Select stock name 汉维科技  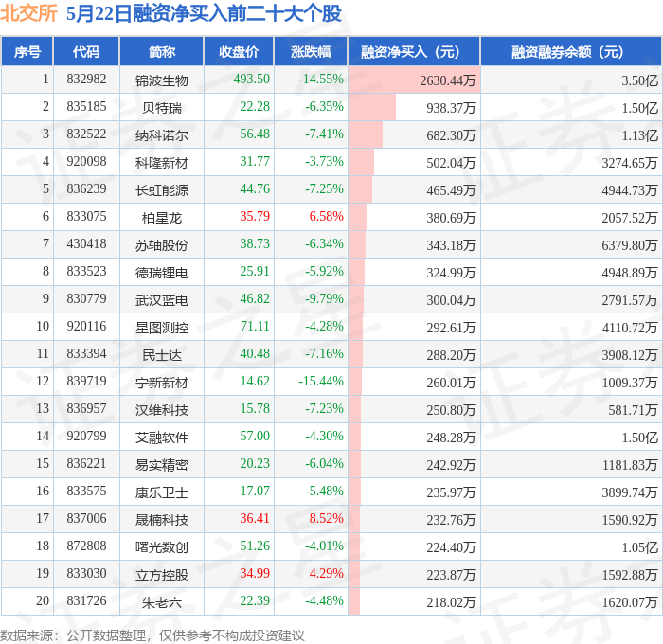[162, 410]
